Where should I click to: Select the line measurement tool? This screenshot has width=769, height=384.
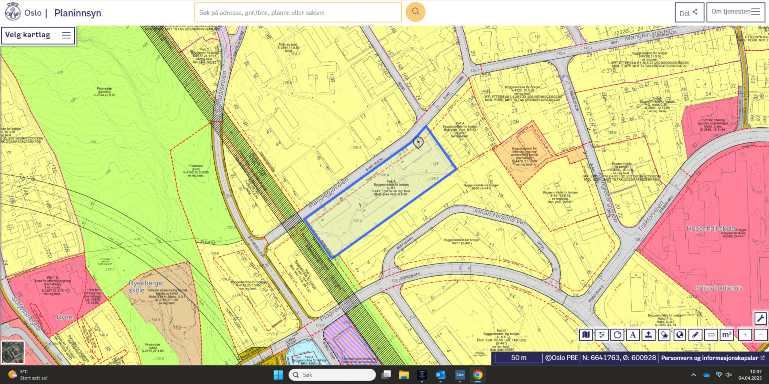711,335
